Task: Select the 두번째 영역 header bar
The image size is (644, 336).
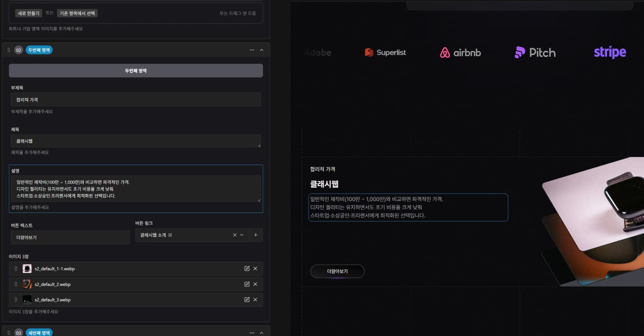Action: (x=136, y=71)
